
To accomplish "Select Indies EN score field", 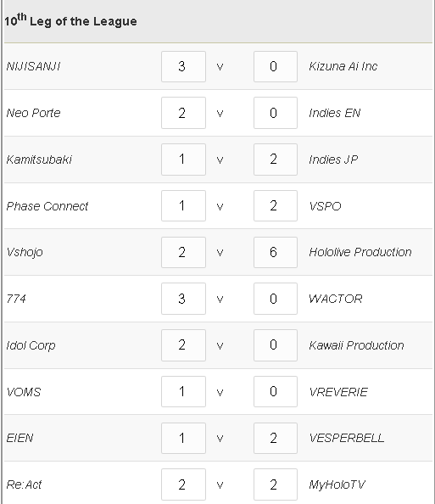I will tap(276, 113).
